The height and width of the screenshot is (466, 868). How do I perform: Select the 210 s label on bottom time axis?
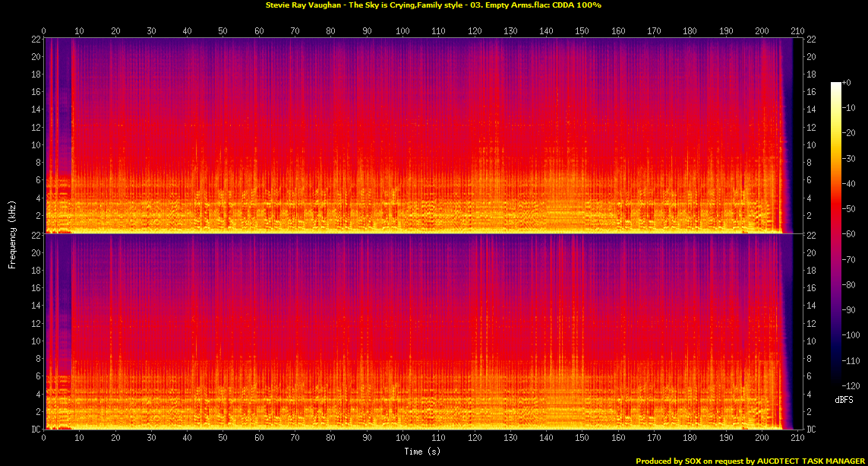click(x=798, y=439)
